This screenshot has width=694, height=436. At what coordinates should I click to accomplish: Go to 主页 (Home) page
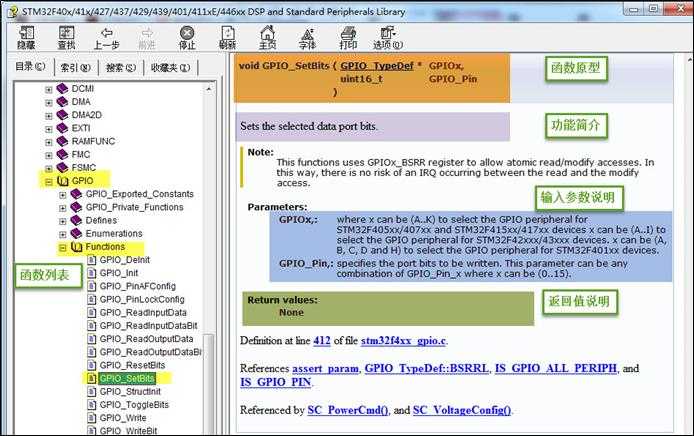[267, 37]
